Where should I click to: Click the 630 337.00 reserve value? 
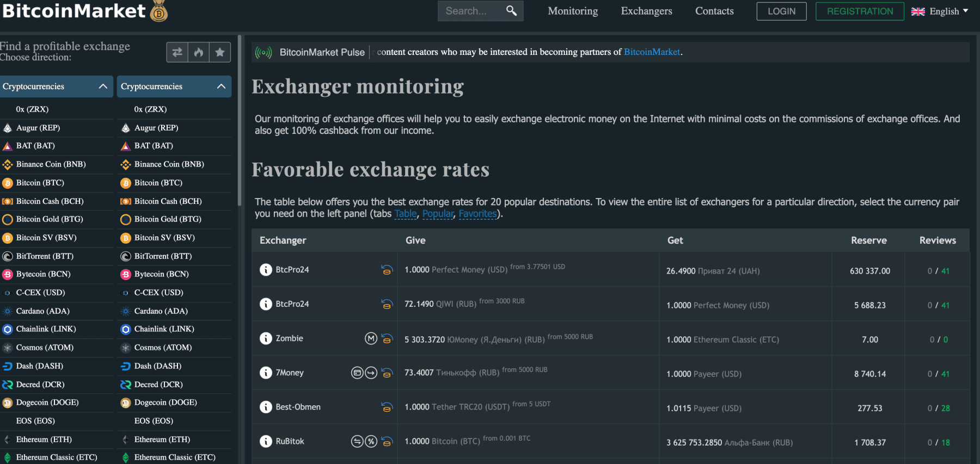pos(870,271)
